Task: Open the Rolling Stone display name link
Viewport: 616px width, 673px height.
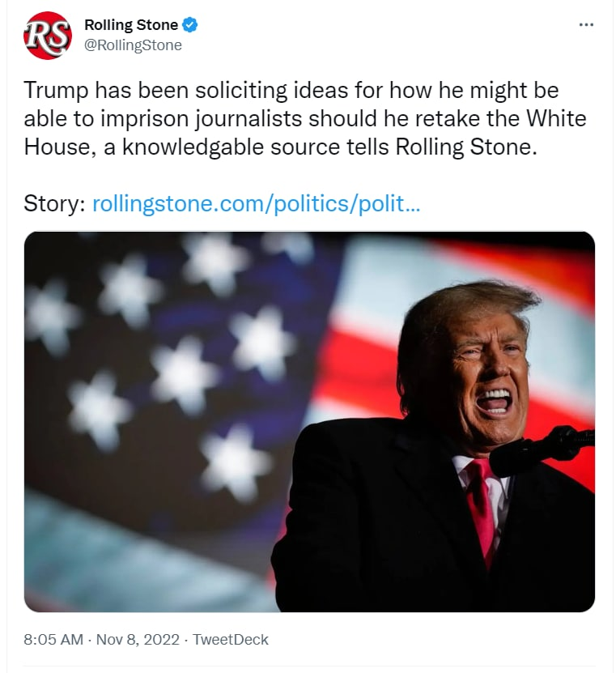Action: [x=131, y=25]
